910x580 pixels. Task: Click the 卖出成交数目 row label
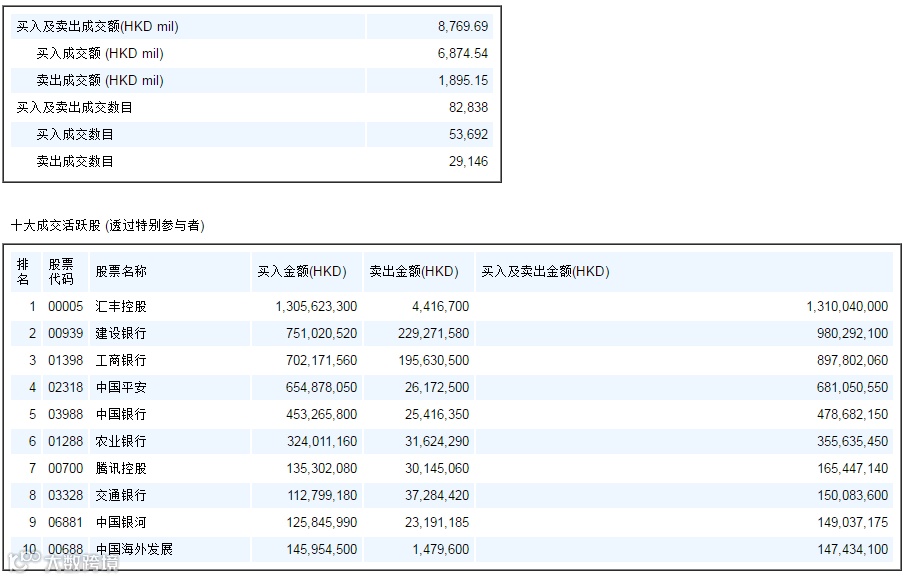coord(75,161)
